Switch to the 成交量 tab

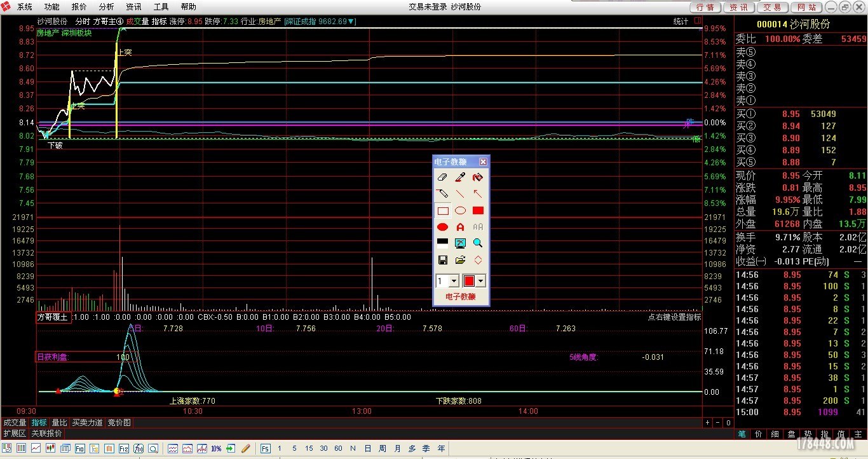tap(15, 423)
